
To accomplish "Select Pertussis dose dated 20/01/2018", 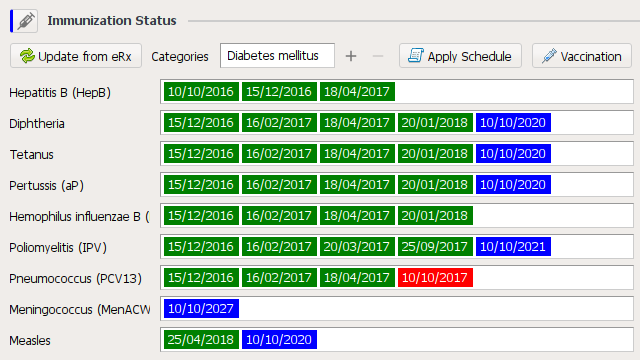I will (x=435, y=184).
